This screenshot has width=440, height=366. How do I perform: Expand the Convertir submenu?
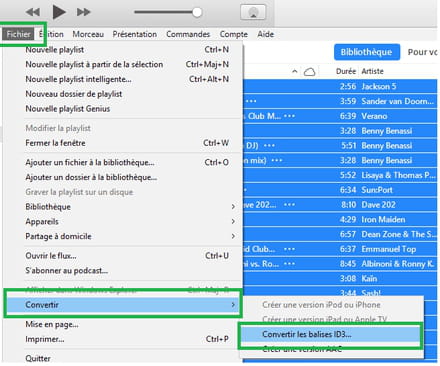(x=123, y=304)
